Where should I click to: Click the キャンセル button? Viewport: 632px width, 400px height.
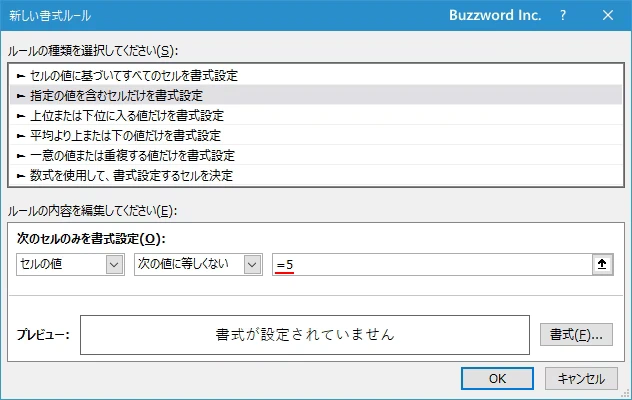pos(581,378)
